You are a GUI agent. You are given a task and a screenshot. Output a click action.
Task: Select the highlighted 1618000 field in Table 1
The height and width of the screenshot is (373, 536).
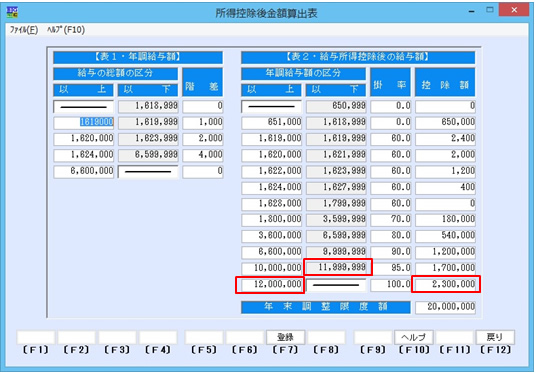(83, 122)
